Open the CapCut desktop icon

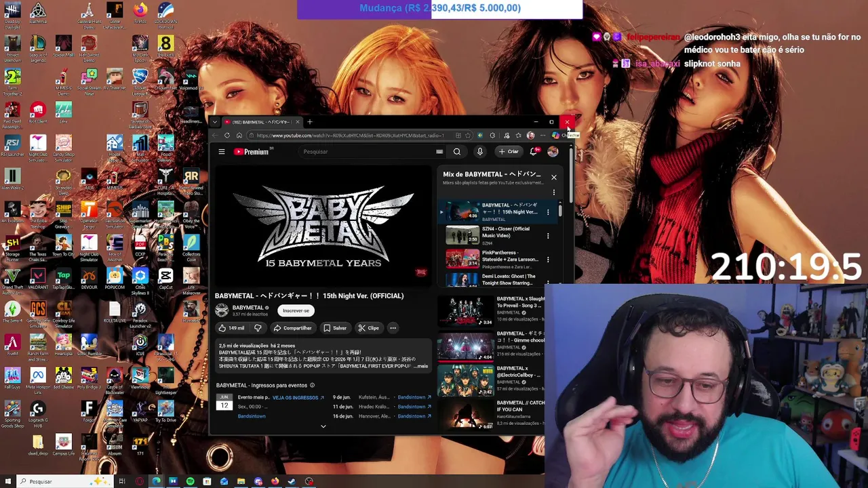coord(165,279)
